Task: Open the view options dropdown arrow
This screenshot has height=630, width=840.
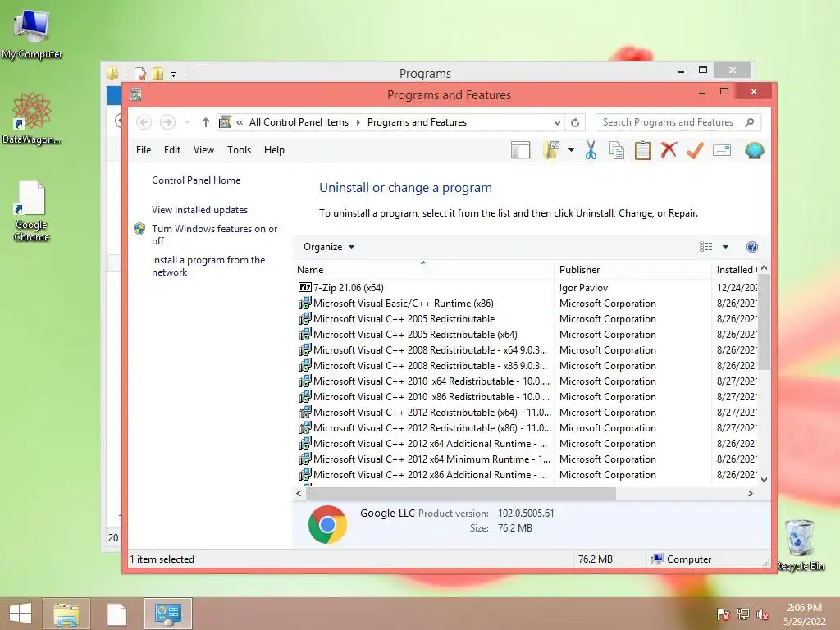Action: click(x=725, y=247)
